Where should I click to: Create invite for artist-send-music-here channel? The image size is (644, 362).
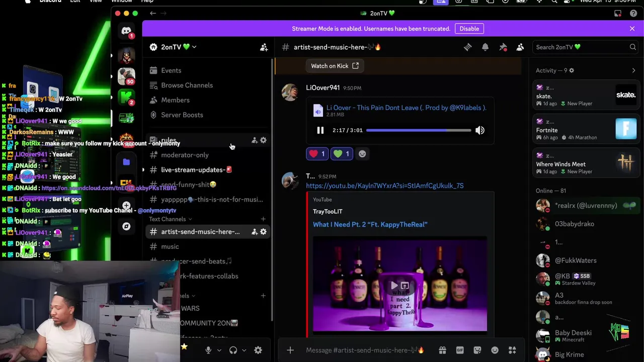255,232
